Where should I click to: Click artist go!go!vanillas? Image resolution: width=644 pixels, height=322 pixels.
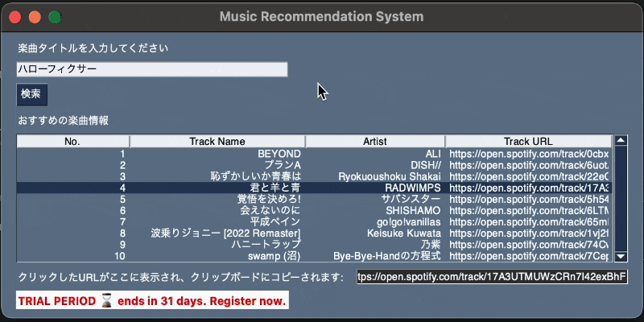tap(409, 222)
